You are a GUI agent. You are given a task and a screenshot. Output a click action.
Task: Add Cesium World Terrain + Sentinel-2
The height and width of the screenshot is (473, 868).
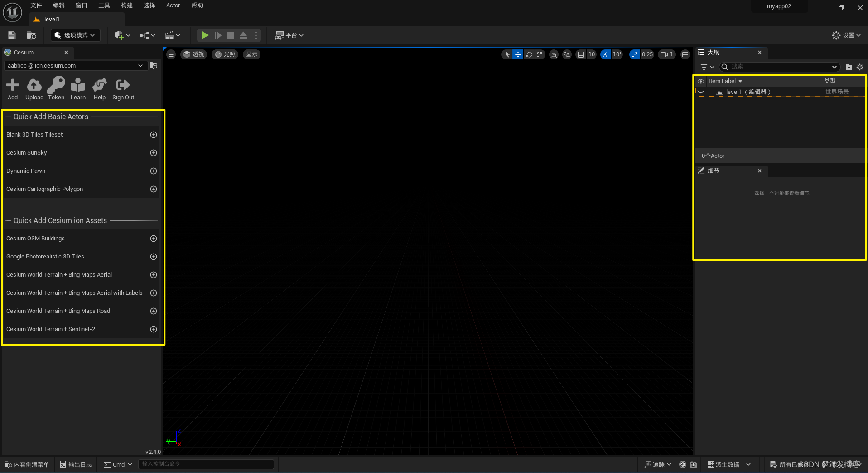point(154,329)
